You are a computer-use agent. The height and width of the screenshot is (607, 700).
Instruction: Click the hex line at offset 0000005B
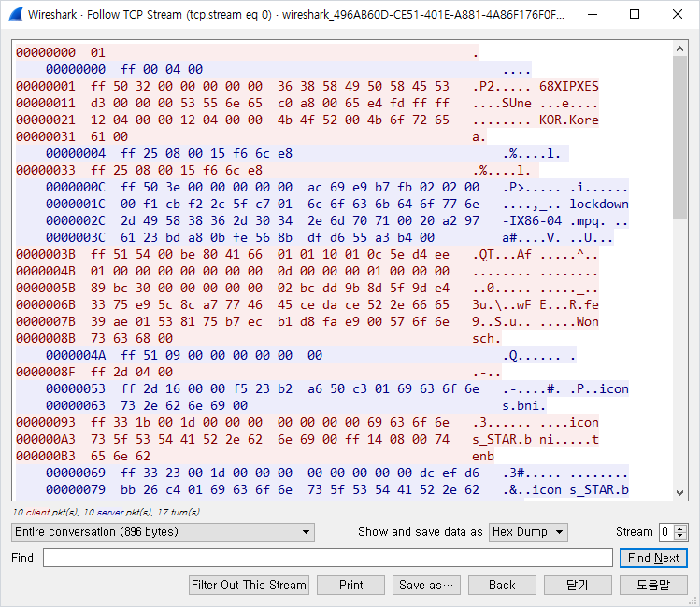(x=307, y=289)
